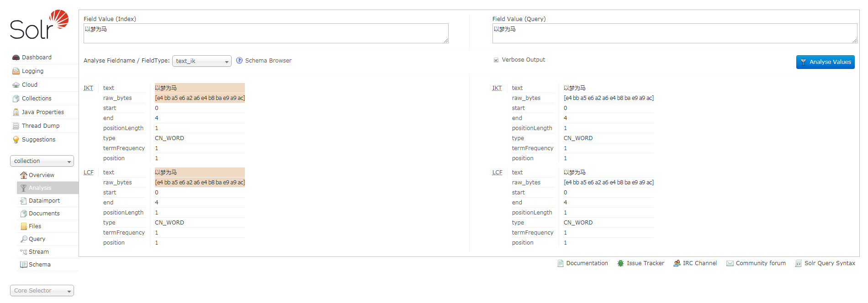The width and height of the screenshot is (868, 303).
Task: Open the Core Selector dropdown
Action: (42, 291)
